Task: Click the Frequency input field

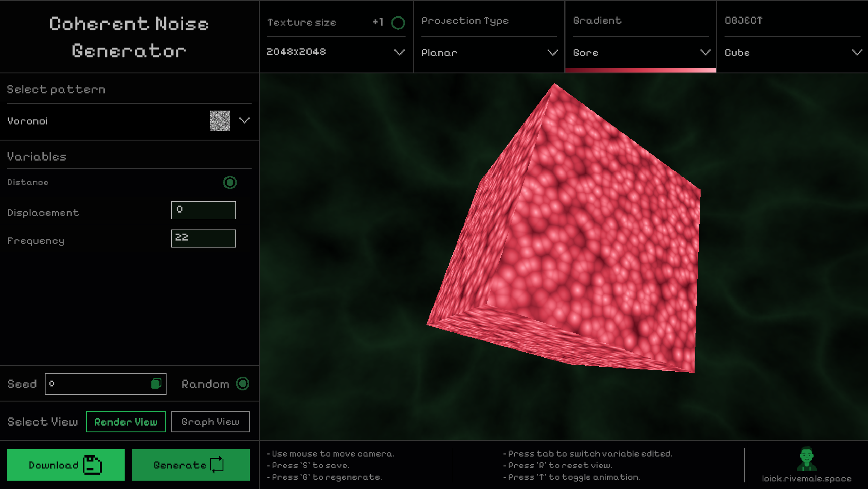Action: 204,238
